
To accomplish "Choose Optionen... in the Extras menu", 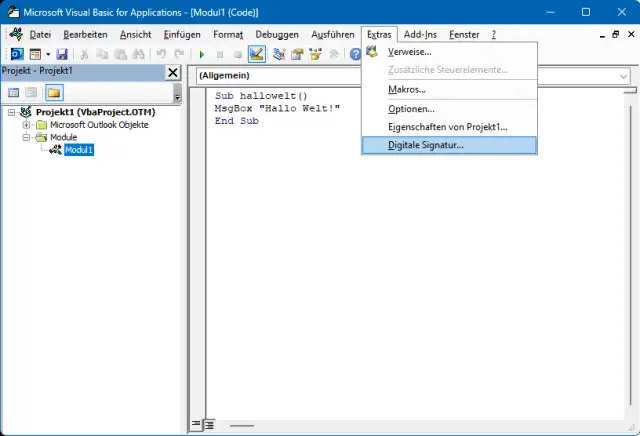I will coord(411,108).
